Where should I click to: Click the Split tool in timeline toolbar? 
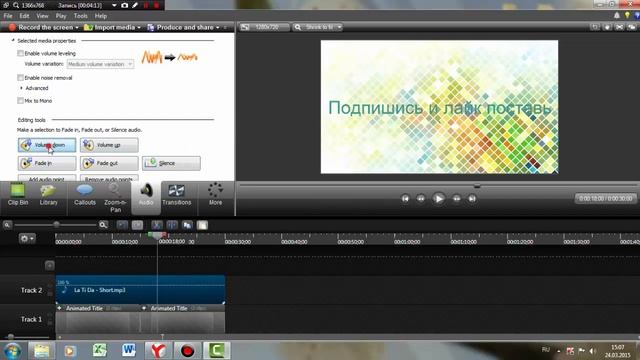[x=172, y=225]
